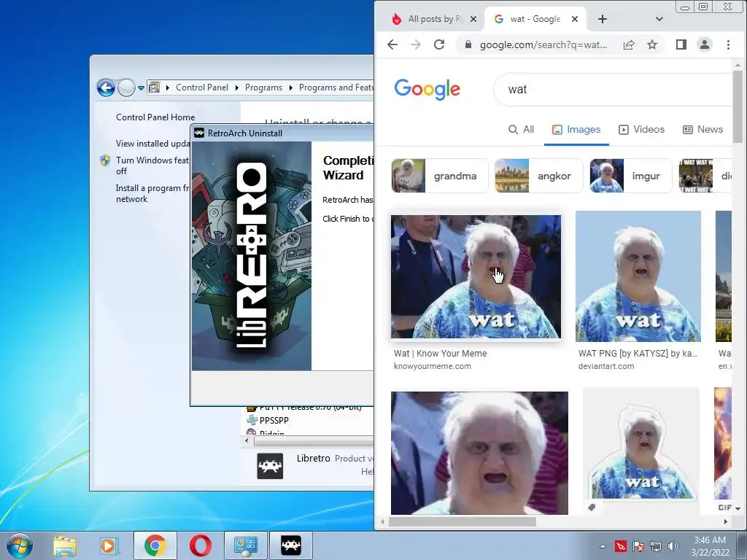Click Chrome vertical scrollbar thumb

[738, 106]
